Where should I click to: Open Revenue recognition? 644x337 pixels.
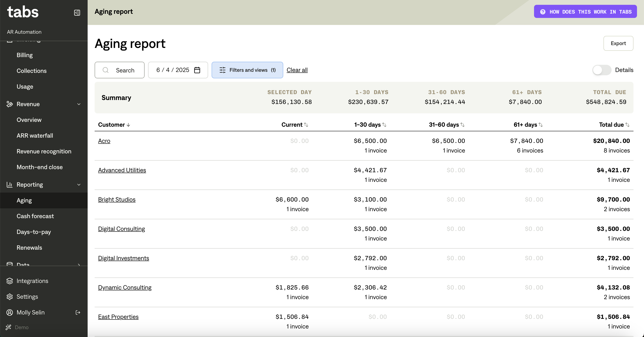(44, 151)
